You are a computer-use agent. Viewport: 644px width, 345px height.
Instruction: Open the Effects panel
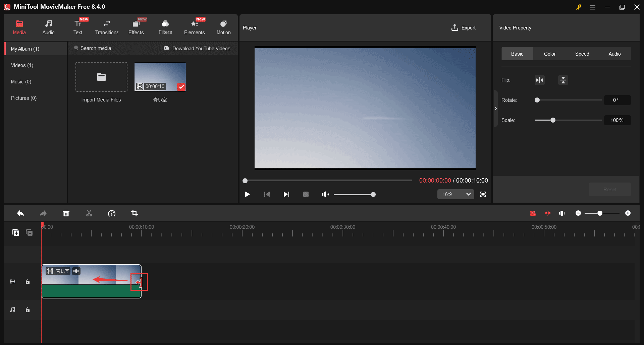click(x=136, y=27)
